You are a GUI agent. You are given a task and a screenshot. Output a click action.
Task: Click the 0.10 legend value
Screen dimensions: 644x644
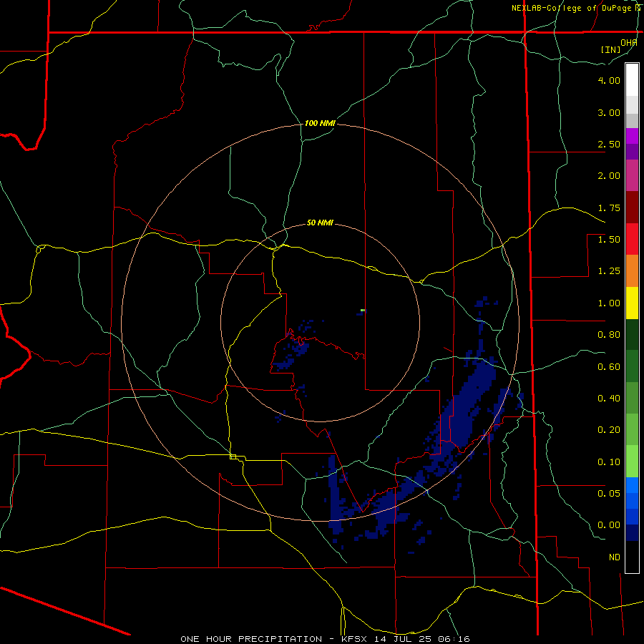click(x=609, y=462)
